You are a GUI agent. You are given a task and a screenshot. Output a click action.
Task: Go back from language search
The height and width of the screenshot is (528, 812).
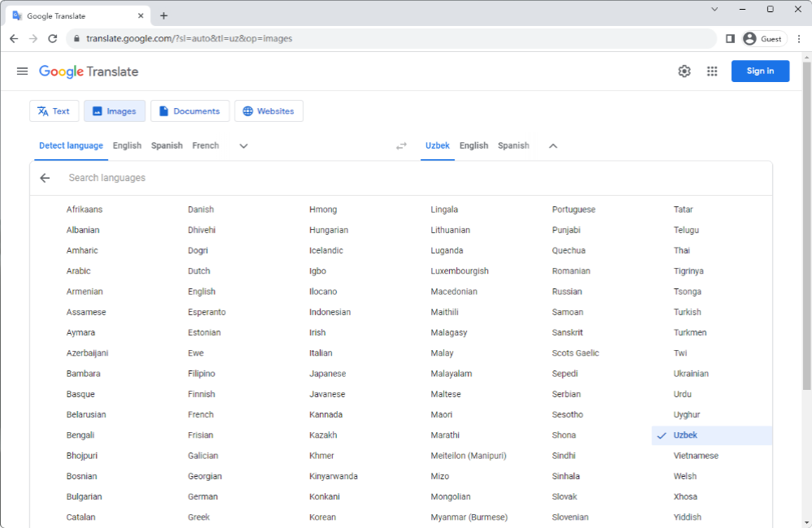[45, 178]
